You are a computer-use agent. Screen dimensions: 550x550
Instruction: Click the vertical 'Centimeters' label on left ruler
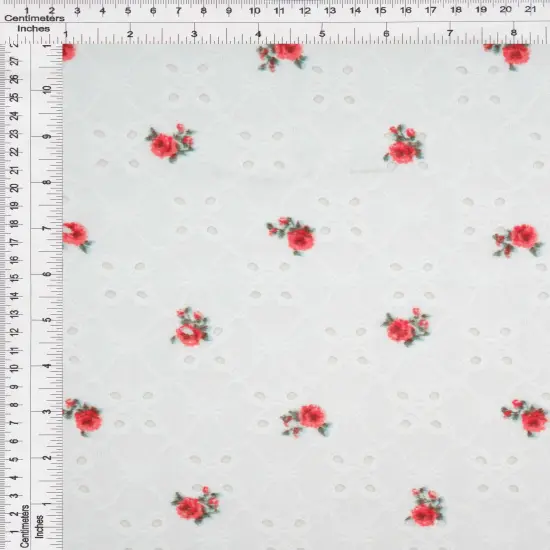(x=24, y=526)
